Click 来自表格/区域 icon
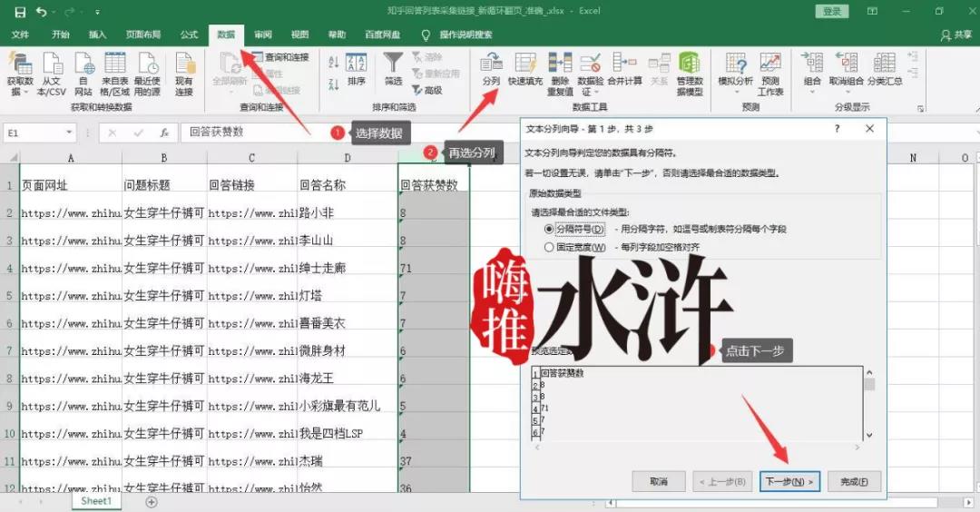Image resolution: width=980 pixels, height=512 pixels. point(115,64)
